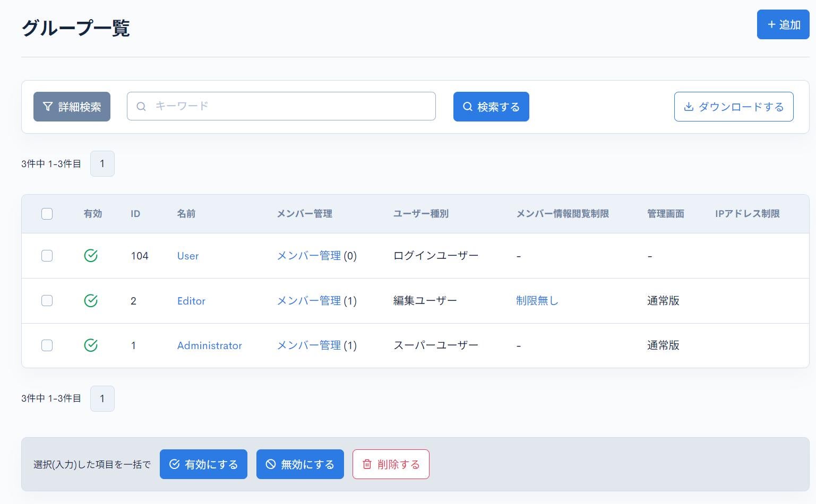Check the checkbox for the User row
The height and width of the screenshot is (504, 816).
point(47,255)
